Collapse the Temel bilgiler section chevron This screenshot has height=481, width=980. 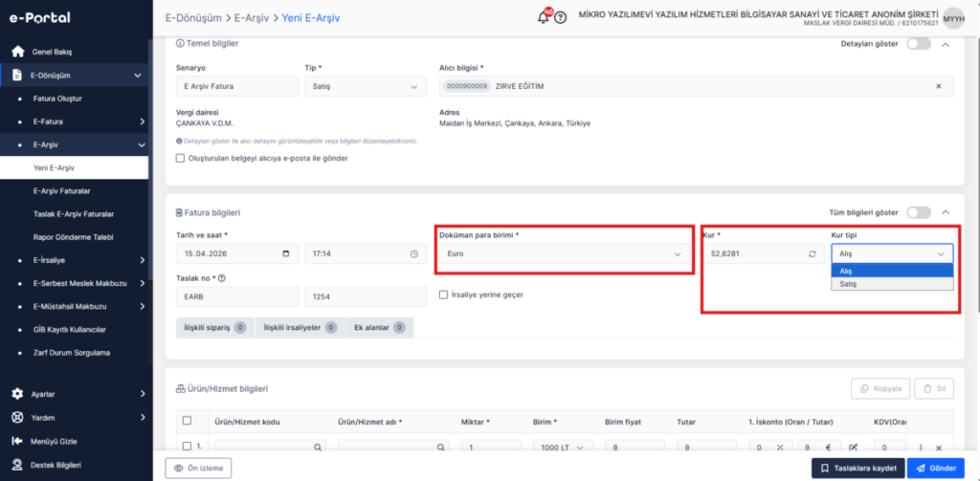point(945,44)
